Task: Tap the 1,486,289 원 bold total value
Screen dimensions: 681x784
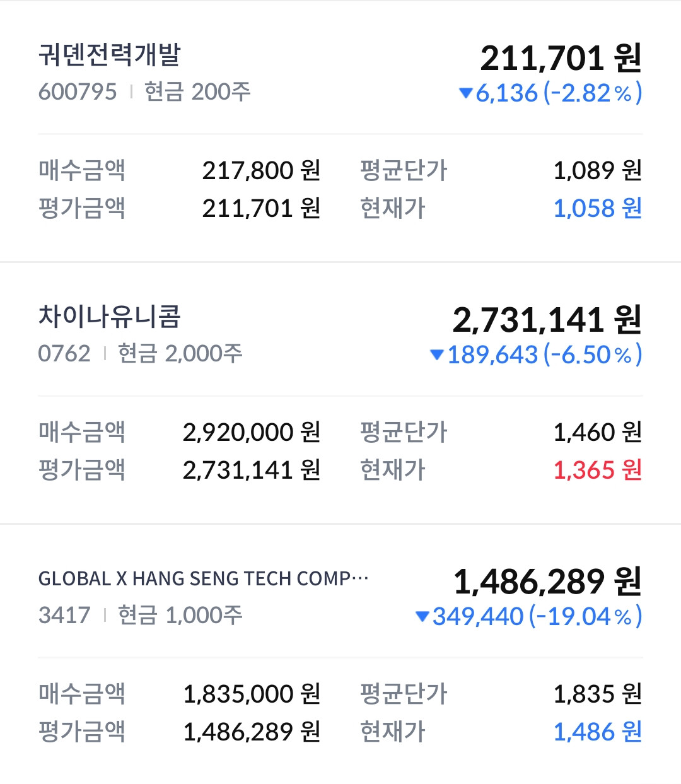Action: pos(547,582)
